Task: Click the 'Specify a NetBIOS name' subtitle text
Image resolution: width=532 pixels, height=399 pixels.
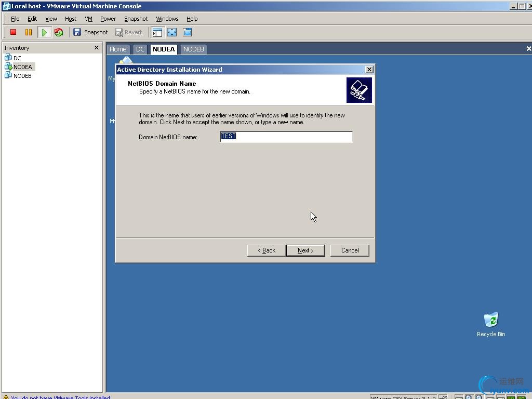Action: tap(195, 91)
